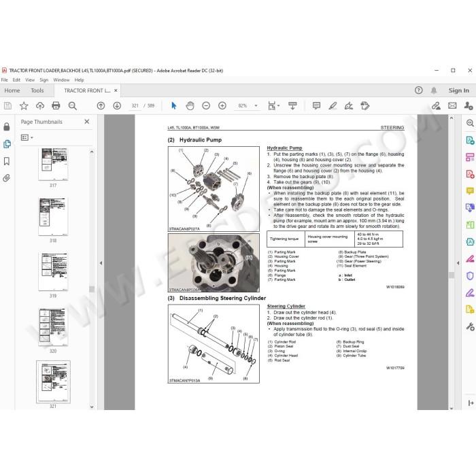Image resolution: width=476 pixels, height=476 pixels.
Task: Click the Sign In button
Action: pos(459,90)
